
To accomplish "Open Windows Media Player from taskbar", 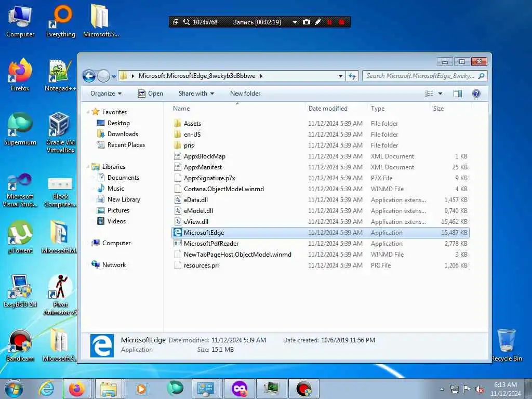I will coord(141,389).
